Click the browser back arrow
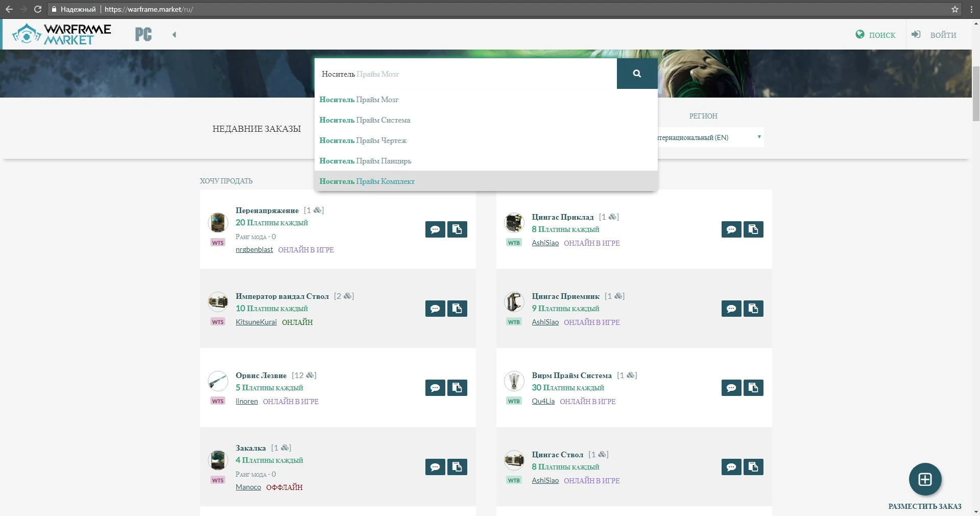This screenshot has height=516, width=980. click(x=9, y=9)
